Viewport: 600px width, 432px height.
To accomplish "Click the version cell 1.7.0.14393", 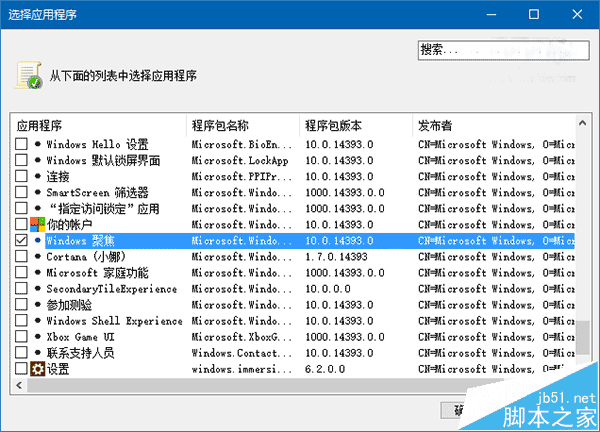I will pos(336,257).
